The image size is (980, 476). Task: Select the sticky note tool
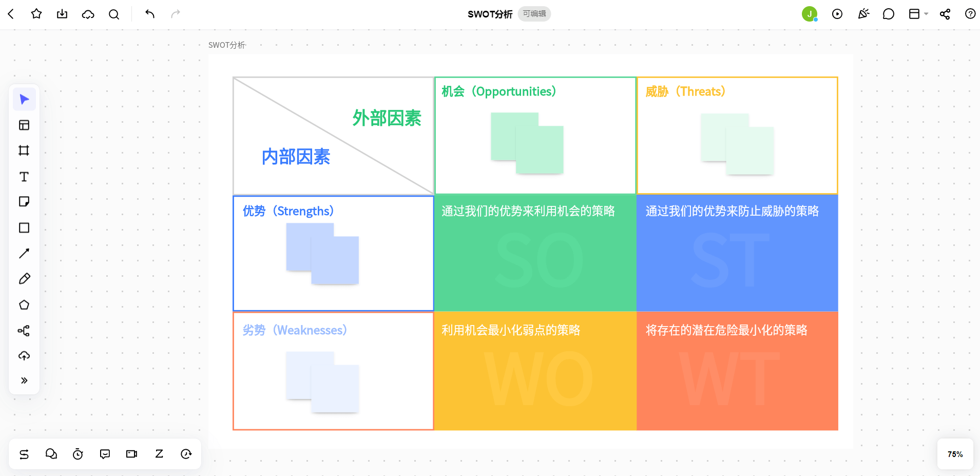(x=24, y=202)
